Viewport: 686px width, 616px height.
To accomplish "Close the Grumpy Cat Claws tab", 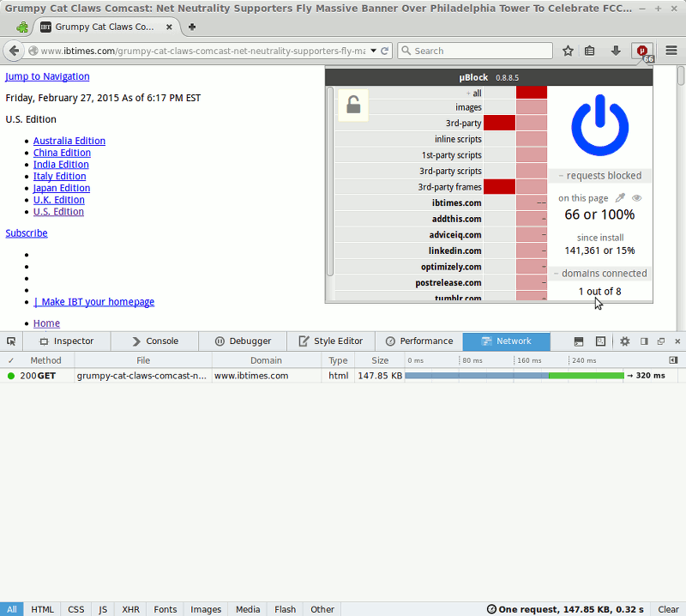I will [169, 27].
